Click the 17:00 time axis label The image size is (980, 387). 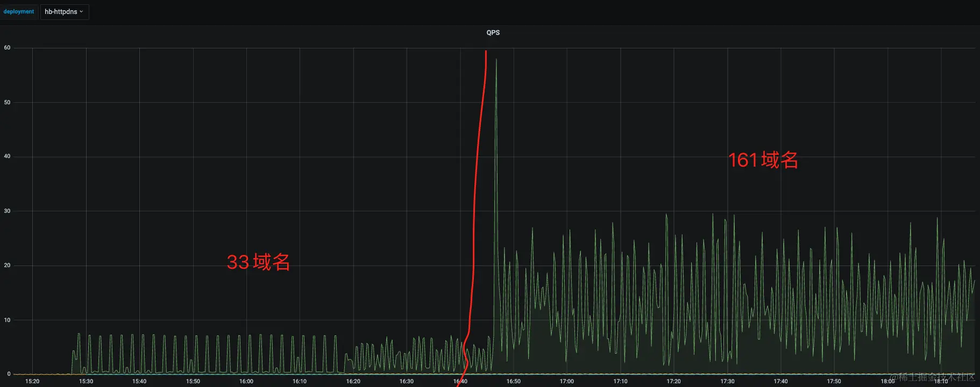coord(567,381)
